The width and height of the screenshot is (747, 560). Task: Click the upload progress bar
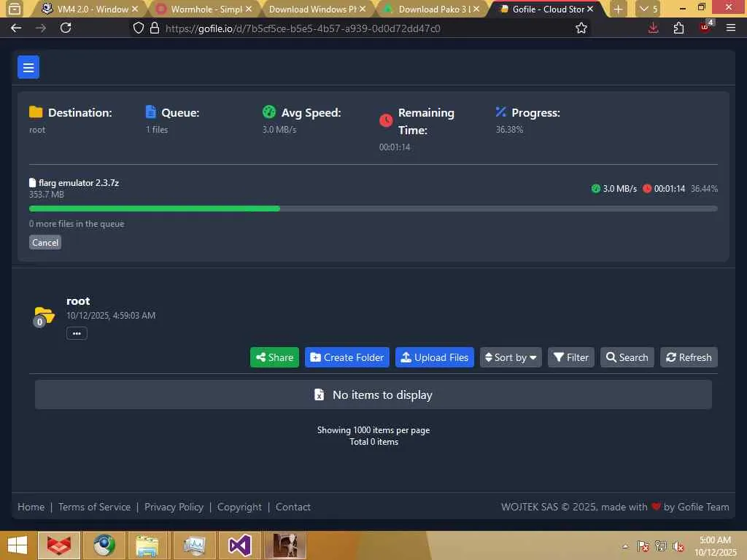click(x=373, y=209)
